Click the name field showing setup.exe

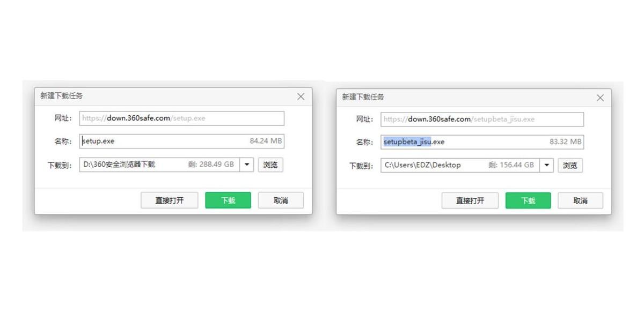[182, 141]
